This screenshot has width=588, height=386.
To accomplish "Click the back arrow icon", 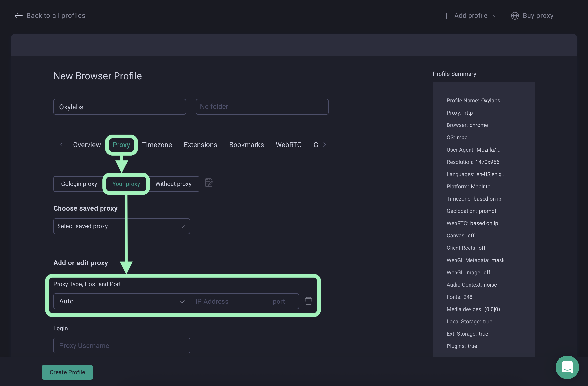I will pos(18,16).
